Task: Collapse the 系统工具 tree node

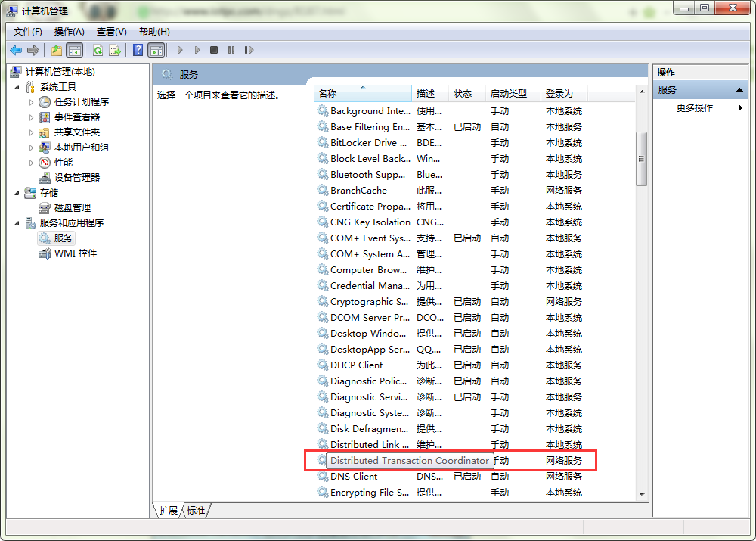Action: click(17, 87)
